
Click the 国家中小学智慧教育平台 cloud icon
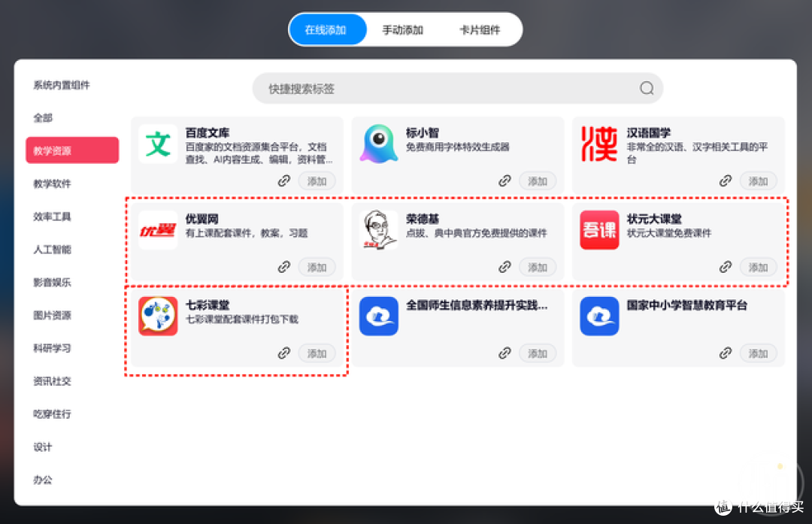(599, 316)
